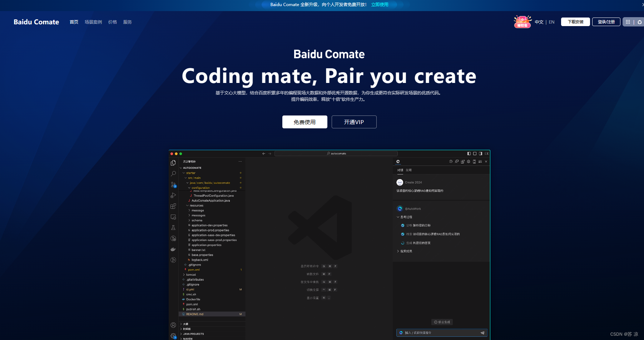This screenshot has width=644, height=340.
Task: Click the back arrow in editor title bar
Action: coord(264,154)
